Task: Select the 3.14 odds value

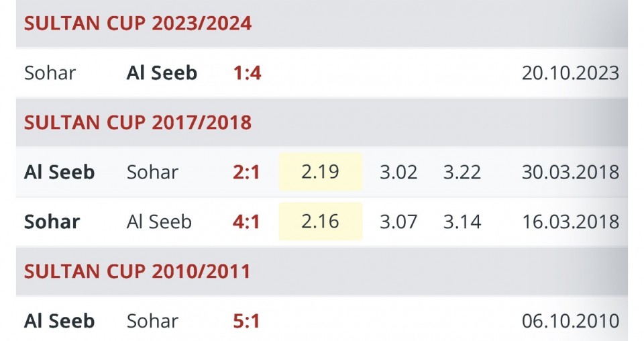Action: (x=462, y=222)
